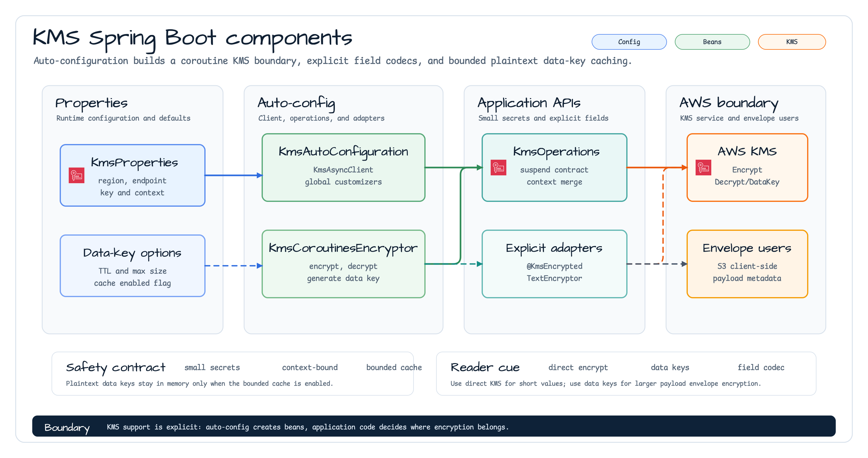Click the 'context-bound' tag

point(310,367)
